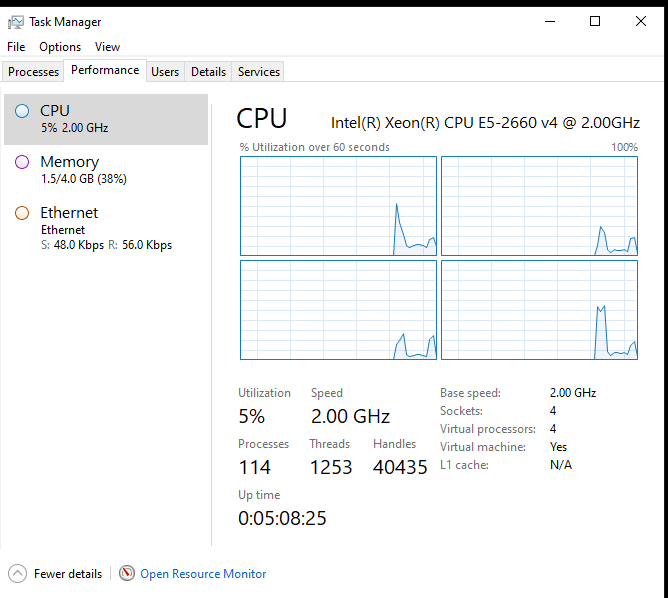The width and height of the screenshot is (668, 598).
Task: Switch to the Services tab
Action: (x=259, y=72)
